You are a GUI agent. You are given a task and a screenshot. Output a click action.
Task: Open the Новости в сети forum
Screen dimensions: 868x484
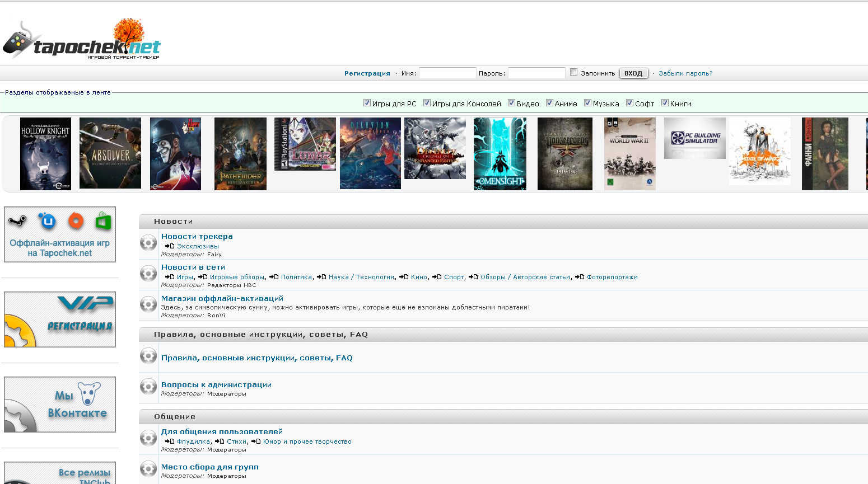tap(193, 267)
